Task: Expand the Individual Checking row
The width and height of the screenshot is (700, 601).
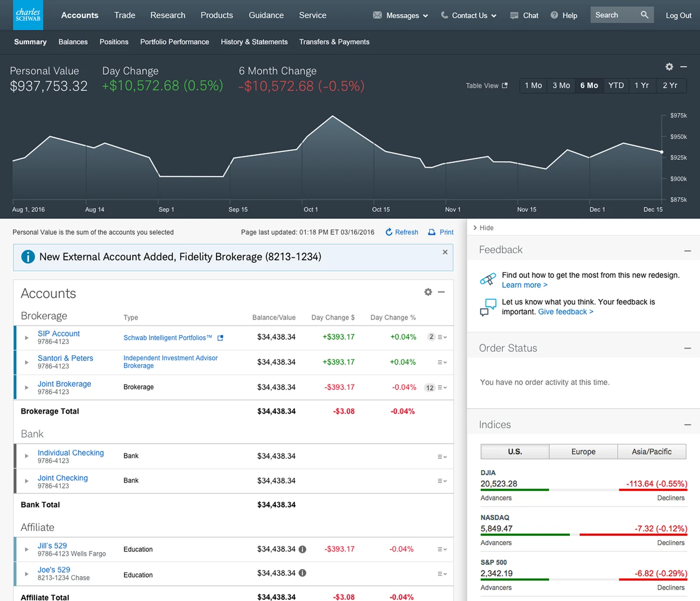Action: [x=26, y=456]
